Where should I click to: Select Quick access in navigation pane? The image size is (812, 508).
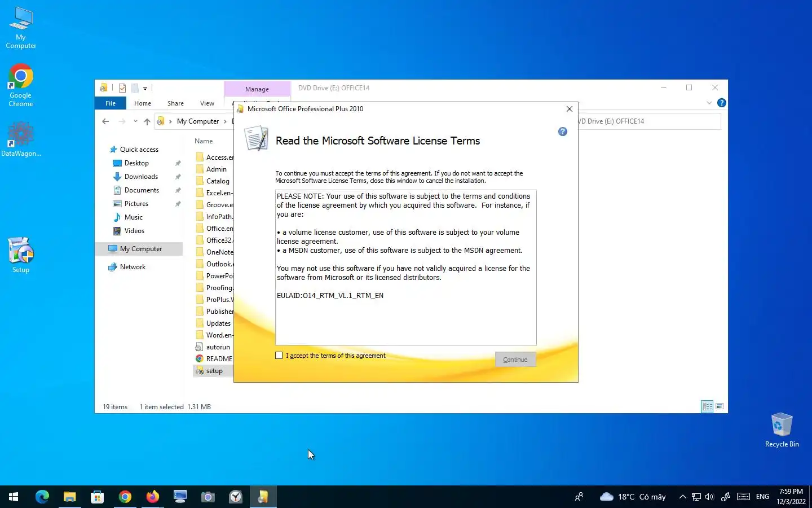tap(139, 150)
